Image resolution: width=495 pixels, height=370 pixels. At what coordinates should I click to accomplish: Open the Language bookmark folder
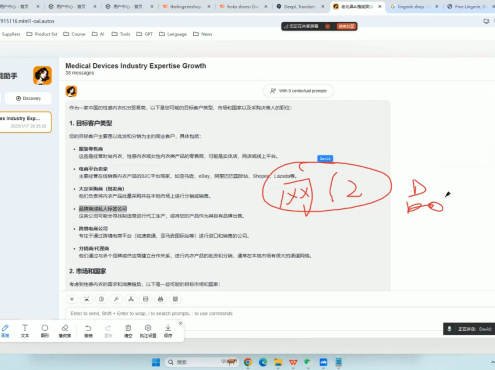click(x=173, y=34)
